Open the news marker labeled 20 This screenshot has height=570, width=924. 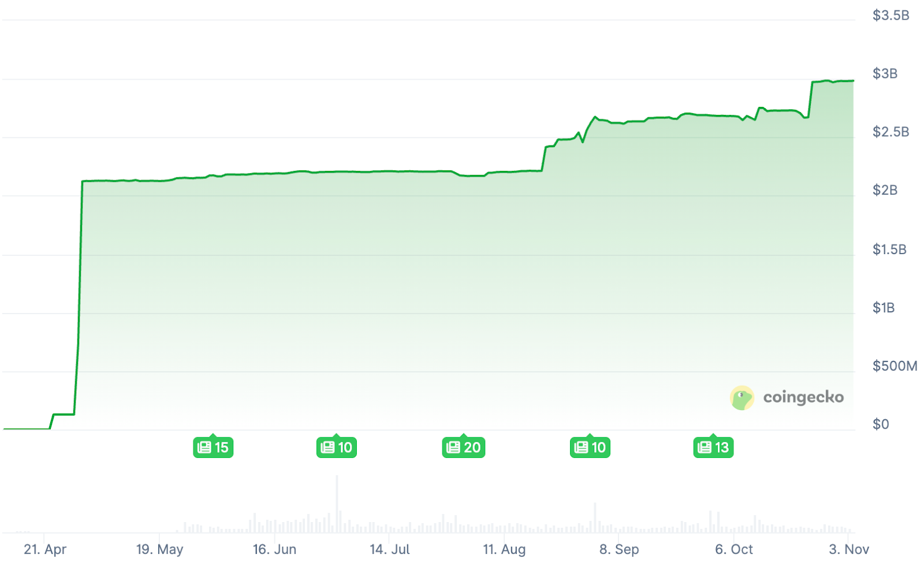[463, 447]
